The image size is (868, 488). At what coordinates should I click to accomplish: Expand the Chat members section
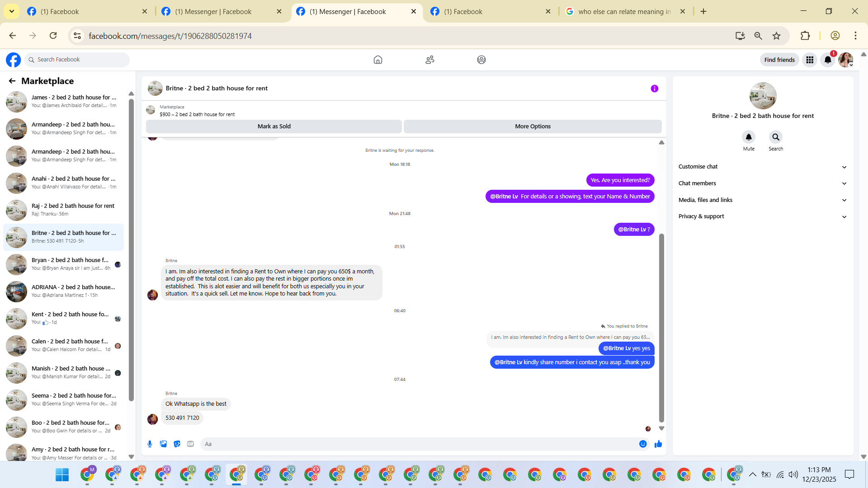coord(762,183)
